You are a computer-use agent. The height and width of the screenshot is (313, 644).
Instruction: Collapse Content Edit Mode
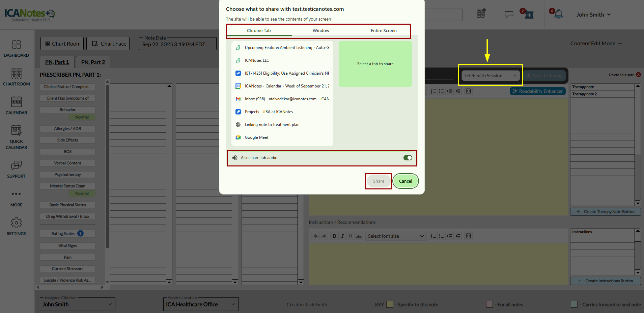point(620,43)
